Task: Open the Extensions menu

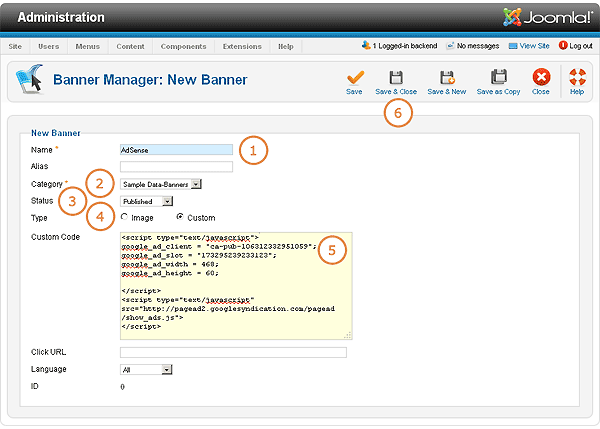Action: 242,46
